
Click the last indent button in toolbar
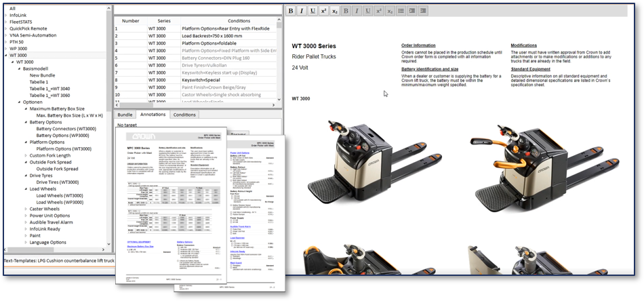point(423,11)
